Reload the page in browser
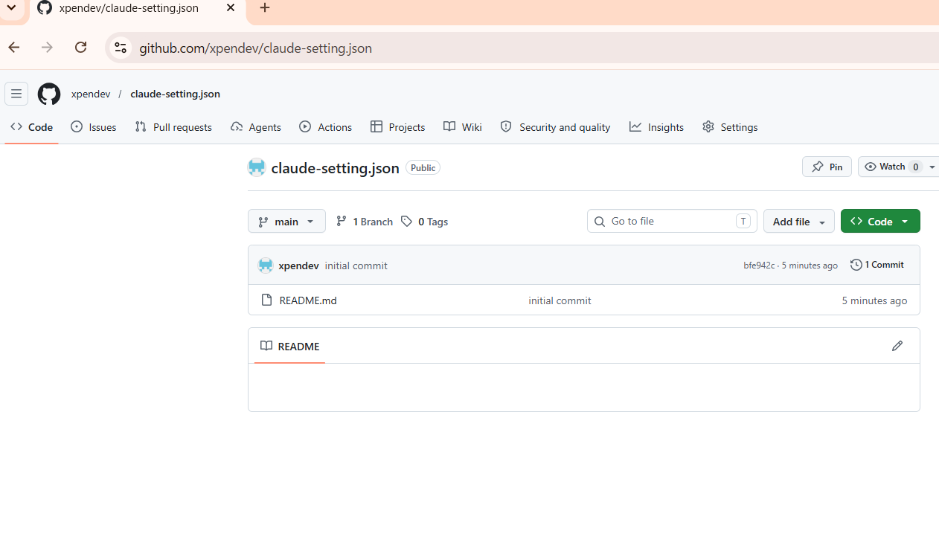939x560 pixels. tap(80, 48)
